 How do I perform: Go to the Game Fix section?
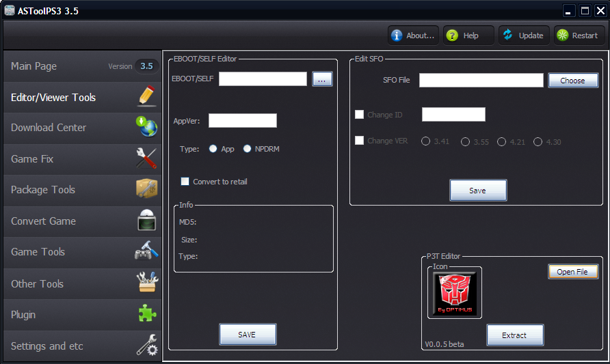point(83,159)
